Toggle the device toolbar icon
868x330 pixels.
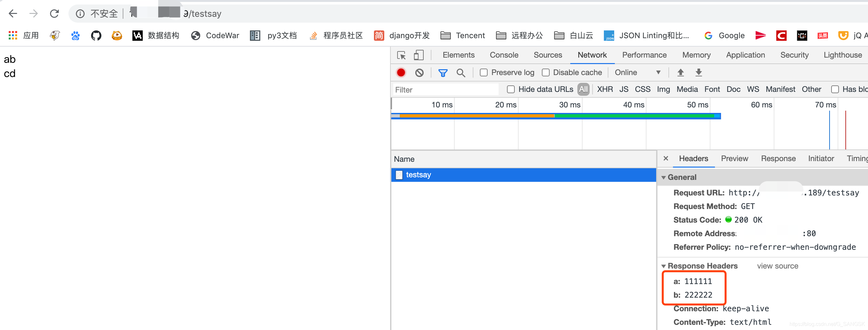419,55
